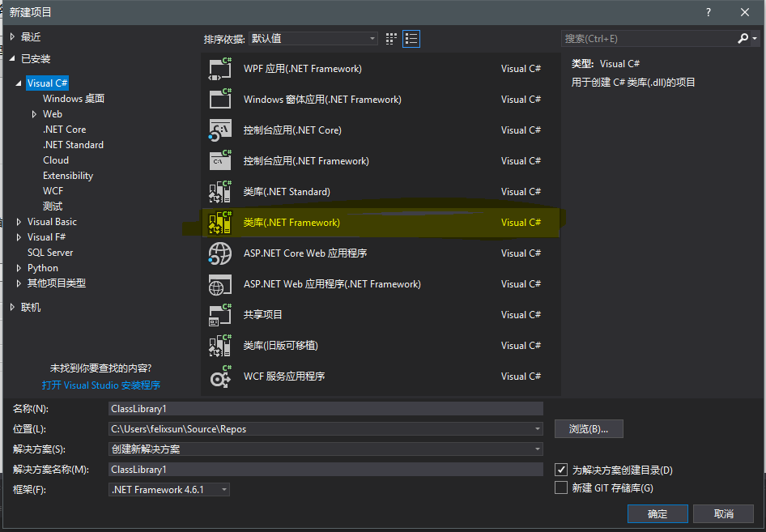Click 确定 button
This screenshot has height=532, width=766.
(x=657, y=514)
